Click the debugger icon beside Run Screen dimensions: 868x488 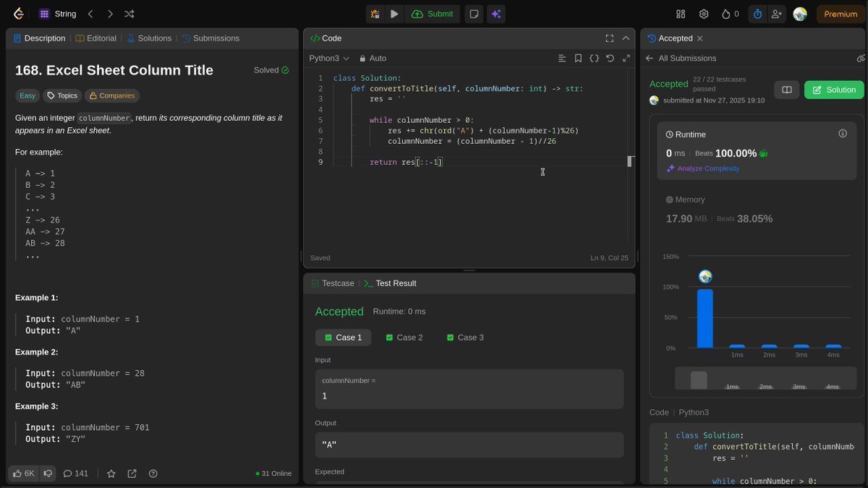(x=375, y=14)
